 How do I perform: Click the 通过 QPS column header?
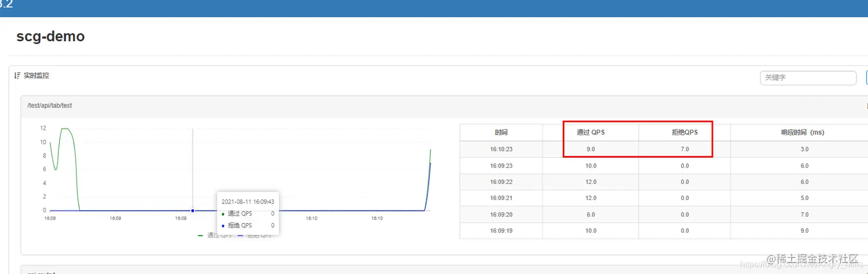591,132
